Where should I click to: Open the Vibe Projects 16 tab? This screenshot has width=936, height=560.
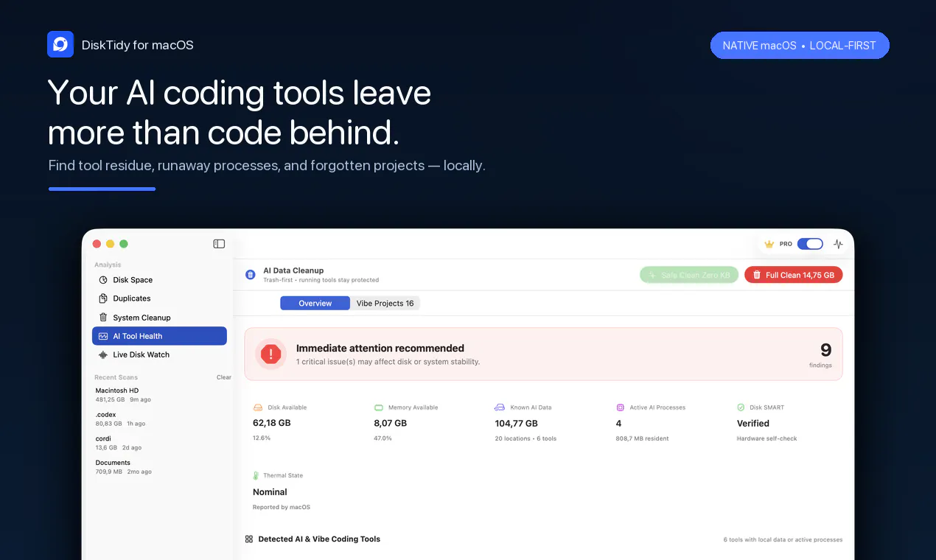pyautogui.click(x=385, y=304)
